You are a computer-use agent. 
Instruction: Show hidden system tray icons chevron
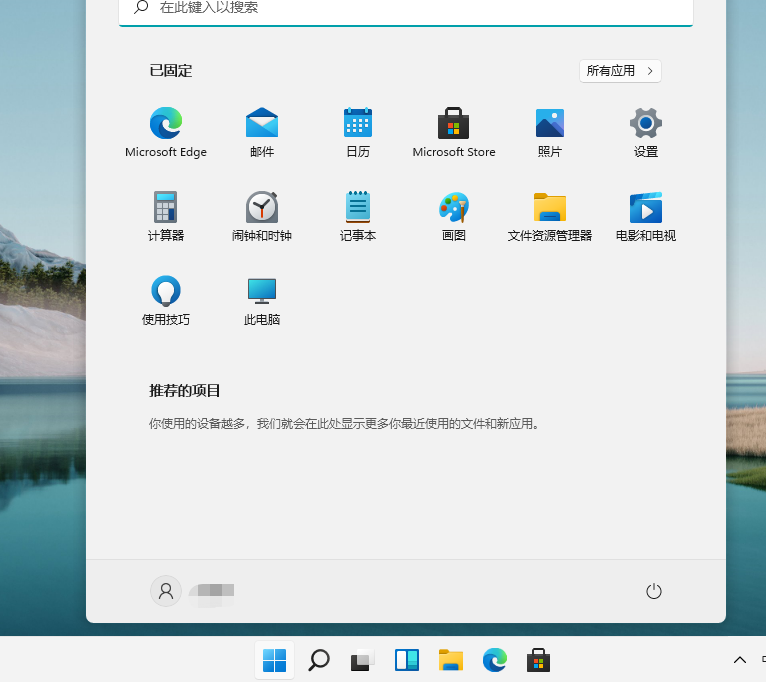740,660
